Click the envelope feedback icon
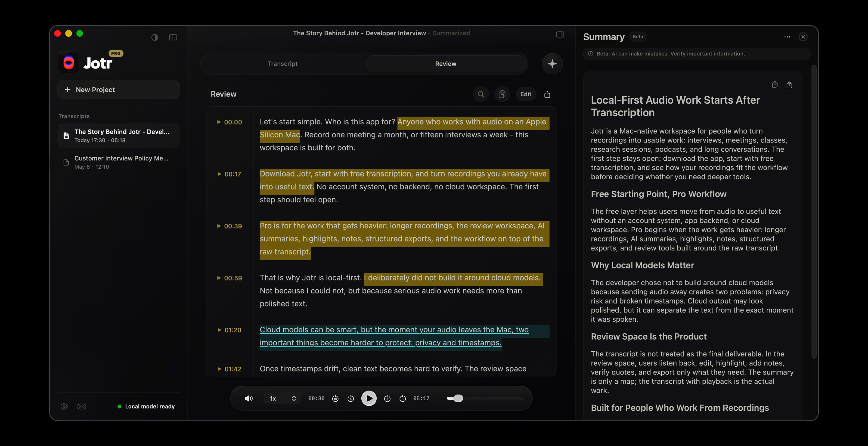Image resolution: width=868 pixels, height=446 pixels. pos(82,407)
